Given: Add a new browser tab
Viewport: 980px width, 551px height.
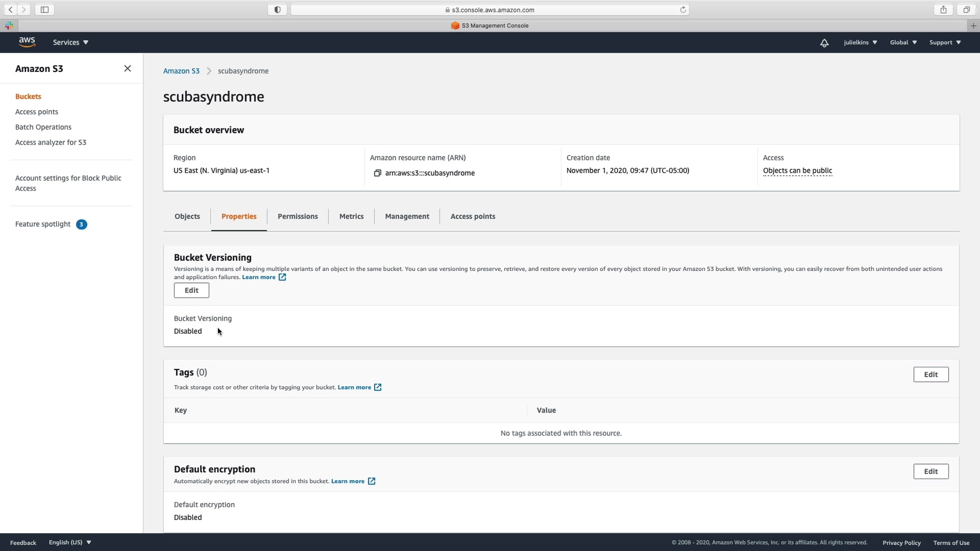Looking at the screenshot, I should pos(973,25).
